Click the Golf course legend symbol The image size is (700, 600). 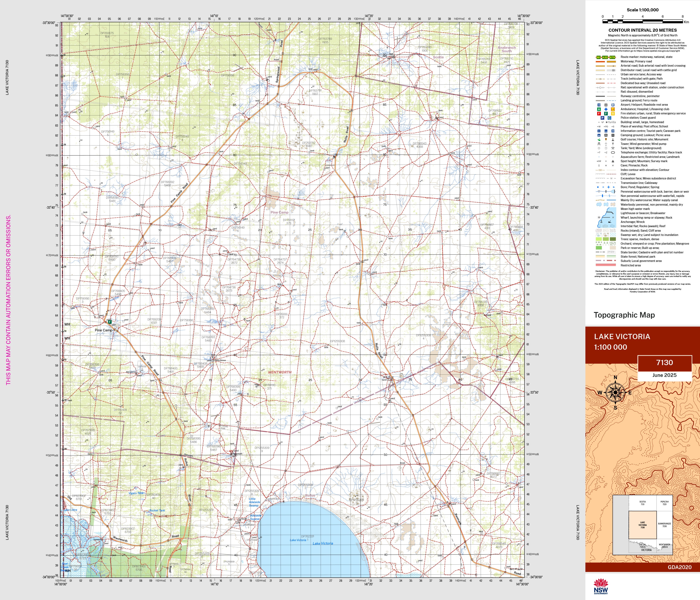599,140
